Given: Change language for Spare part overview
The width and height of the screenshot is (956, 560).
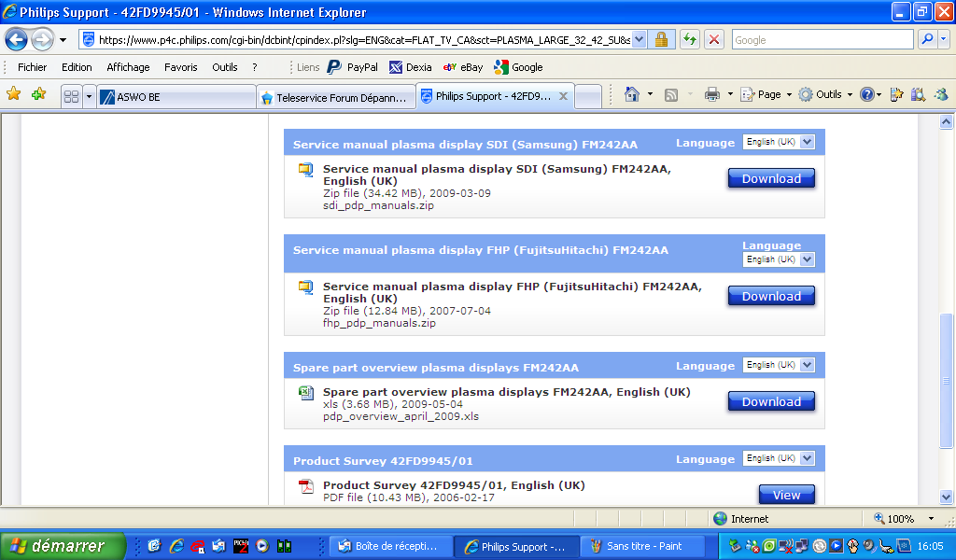Looking at the screenshot, I should (x=779, y=365).
